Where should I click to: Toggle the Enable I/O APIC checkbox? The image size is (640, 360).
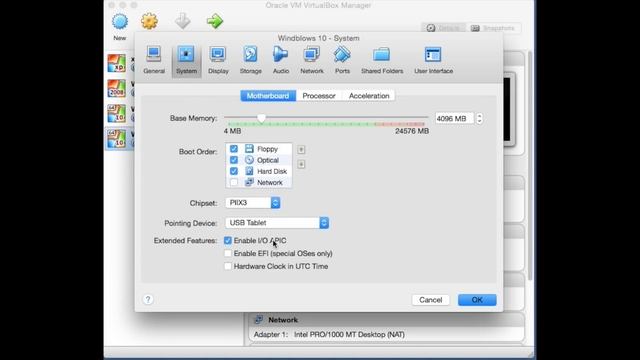(x=228, y=241)
